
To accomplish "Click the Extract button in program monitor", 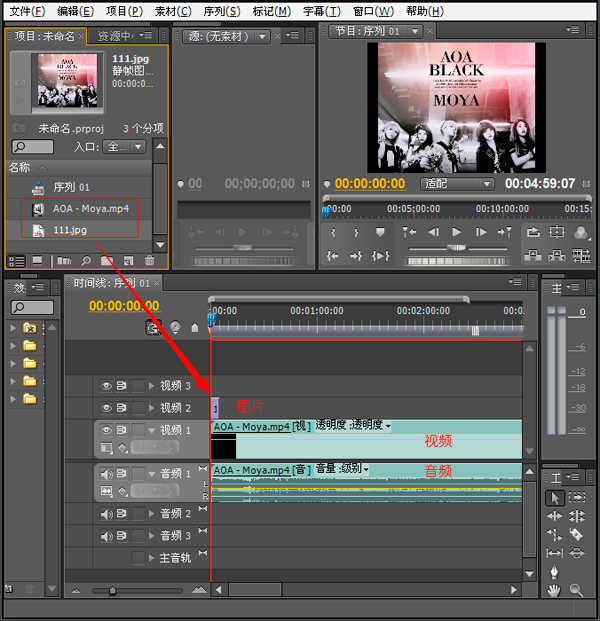I will pyautogui.click(x=557, y=256).
